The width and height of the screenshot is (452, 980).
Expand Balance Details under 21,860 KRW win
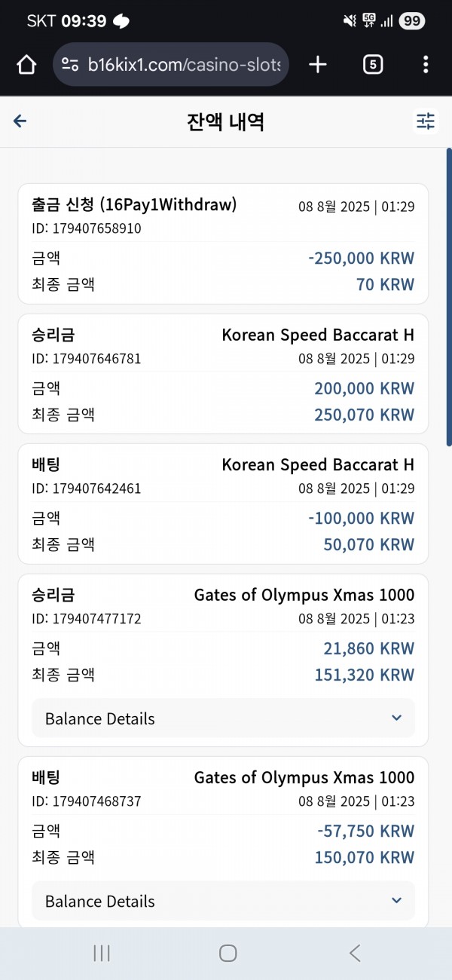tap(223, 718)
